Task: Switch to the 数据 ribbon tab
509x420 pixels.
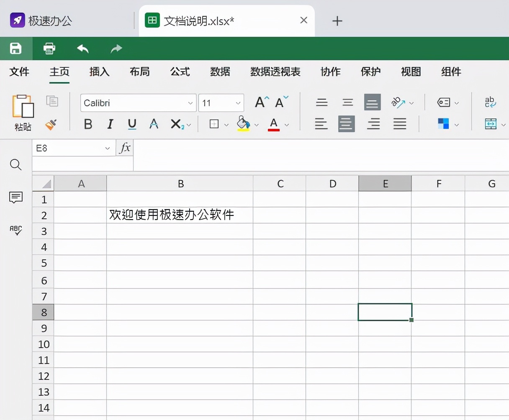Action: point(220,72)
